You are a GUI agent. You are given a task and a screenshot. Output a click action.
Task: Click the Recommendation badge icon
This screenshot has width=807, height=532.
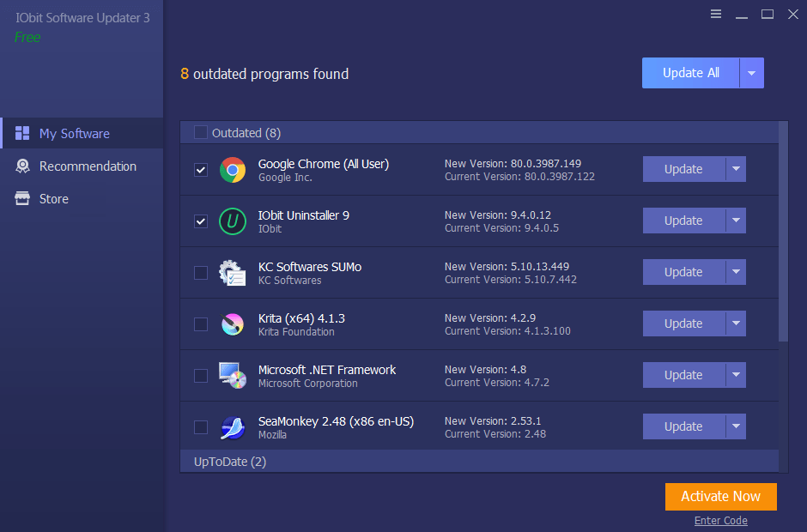click(x=22, y=166)
